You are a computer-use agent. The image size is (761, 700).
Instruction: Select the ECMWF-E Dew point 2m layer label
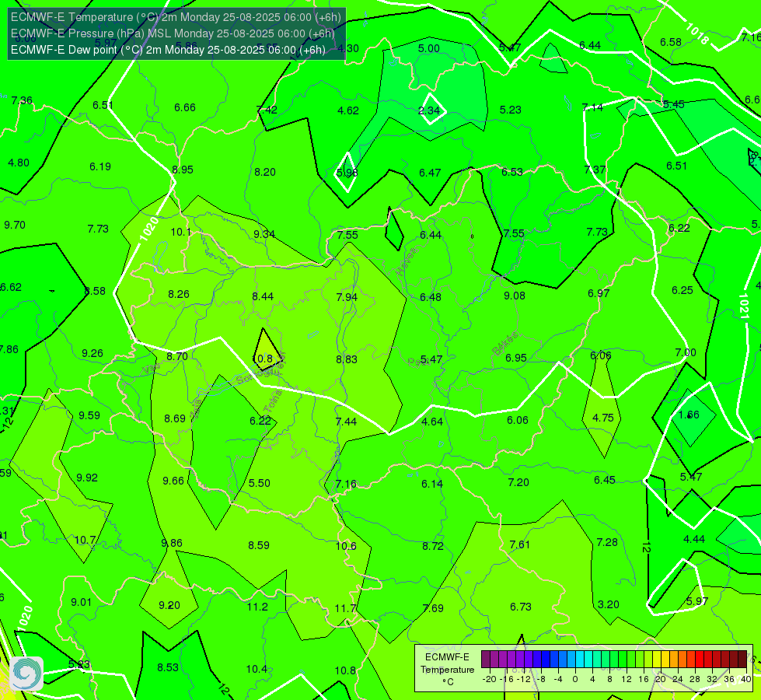coord(168,50)
